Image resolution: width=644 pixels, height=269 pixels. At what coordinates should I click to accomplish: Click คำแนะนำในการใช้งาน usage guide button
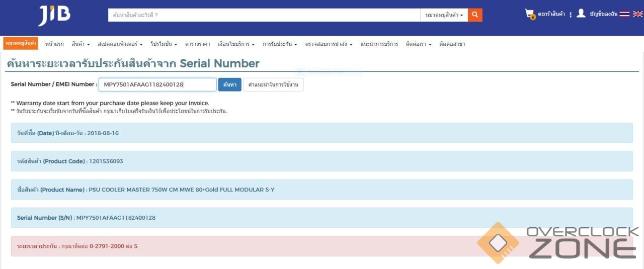[x=273, y=84]
